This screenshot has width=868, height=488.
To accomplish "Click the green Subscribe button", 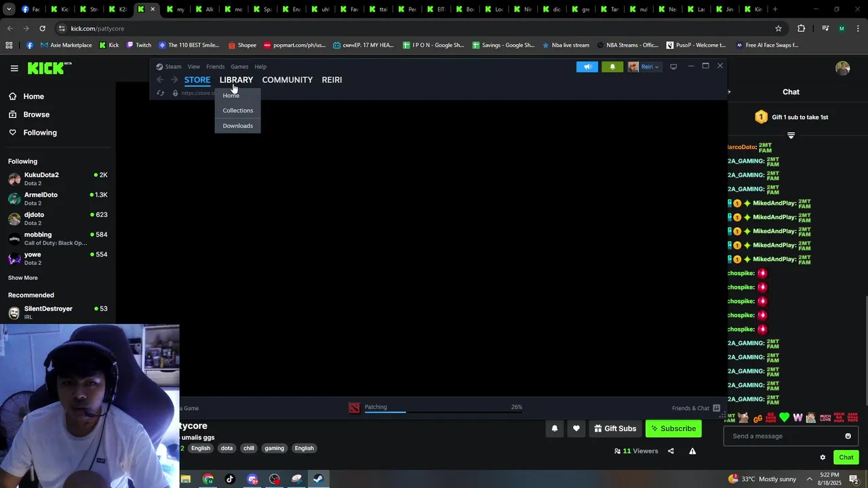I will (673, 428).
